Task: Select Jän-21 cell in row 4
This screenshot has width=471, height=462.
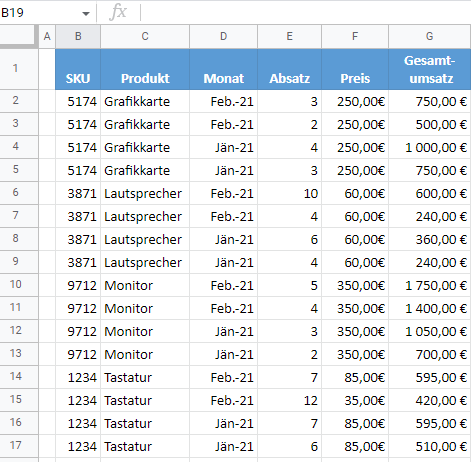Action: click(x=224, y=147)
